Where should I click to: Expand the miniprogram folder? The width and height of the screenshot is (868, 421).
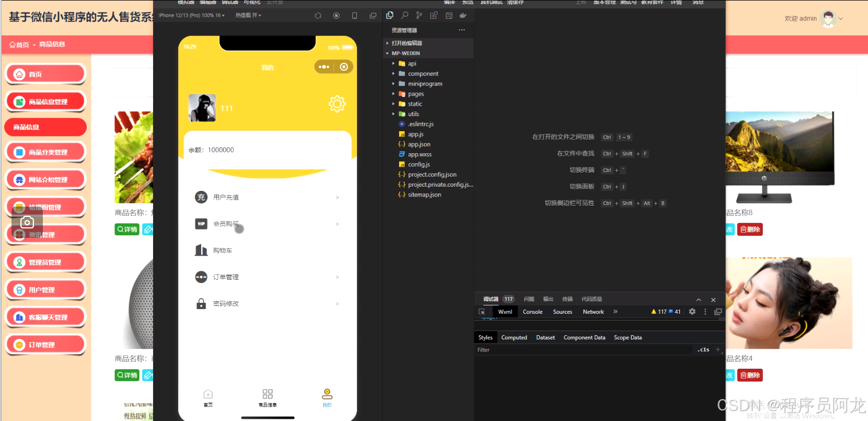[x=425, y=84]
